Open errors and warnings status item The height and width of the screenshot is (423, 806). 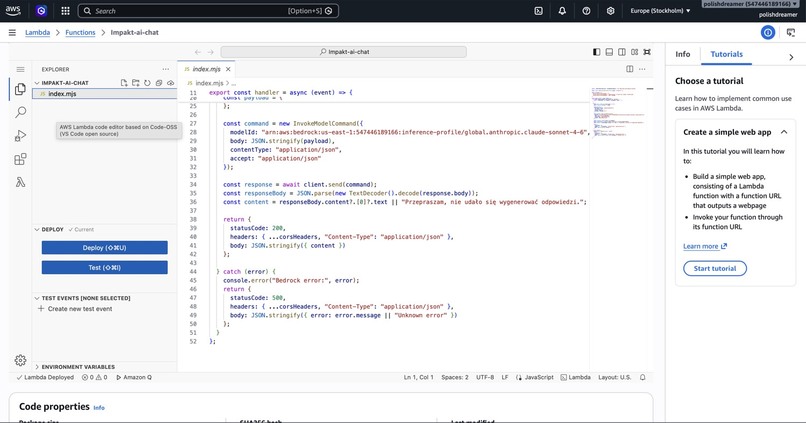point(95,377)
